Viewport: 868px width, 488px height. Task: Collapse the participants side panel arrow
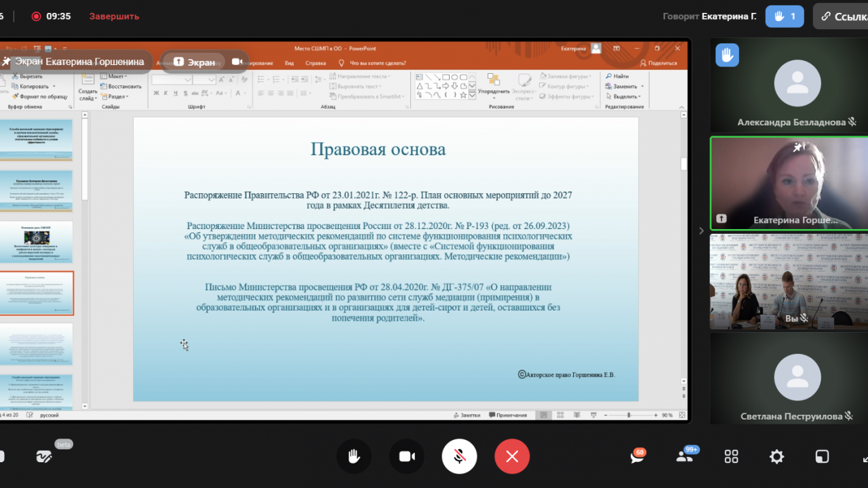tap(701, 230)
